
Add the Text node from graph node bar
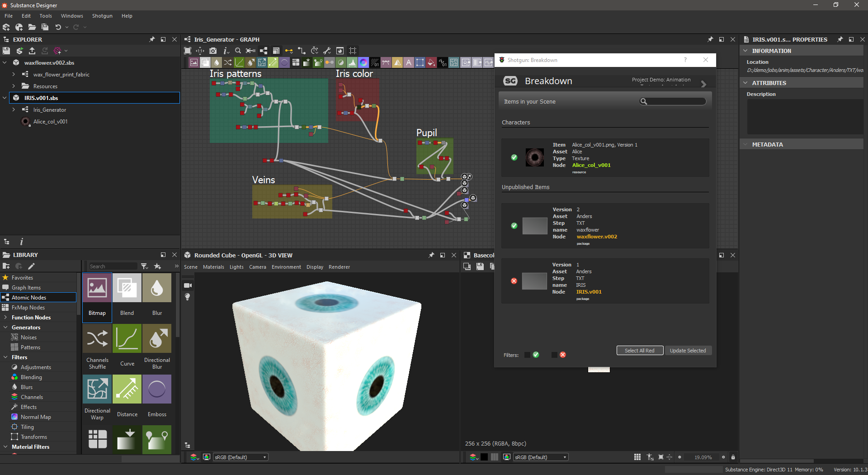pos(409,62)
